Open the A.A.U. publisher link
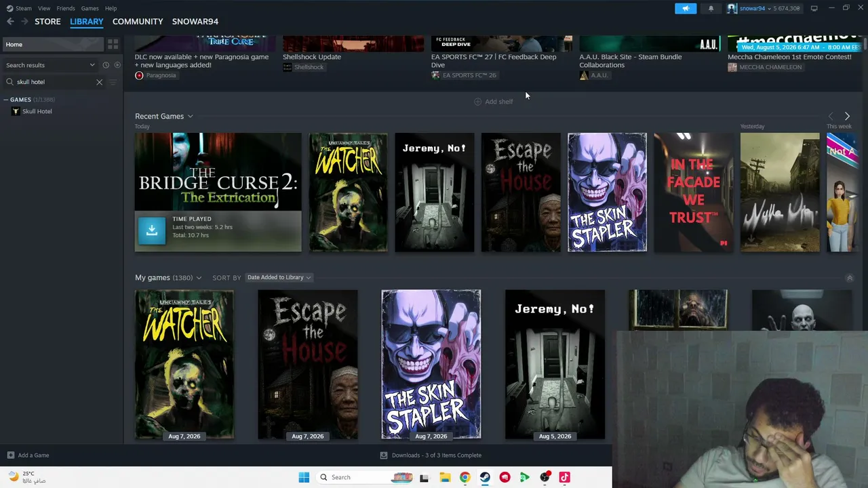The width and height of the screenshot is (868, 488). coord(594,75)
